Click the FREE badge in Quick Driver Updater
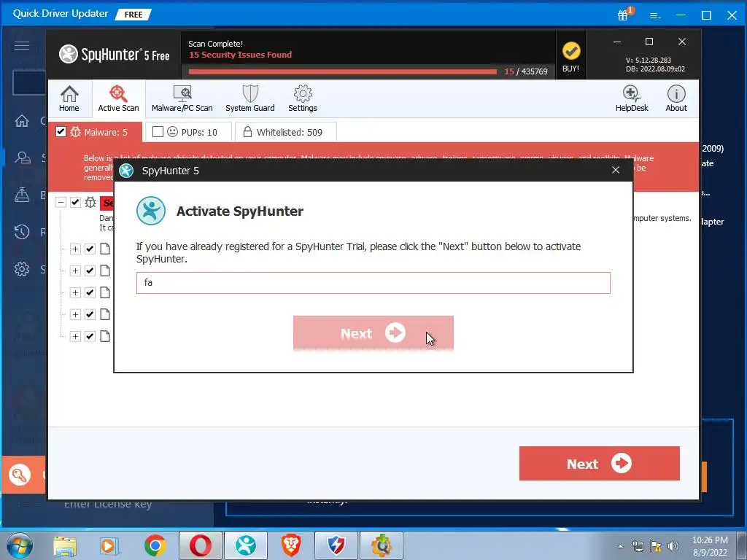 pyautogui.click(x=133, y=15)
